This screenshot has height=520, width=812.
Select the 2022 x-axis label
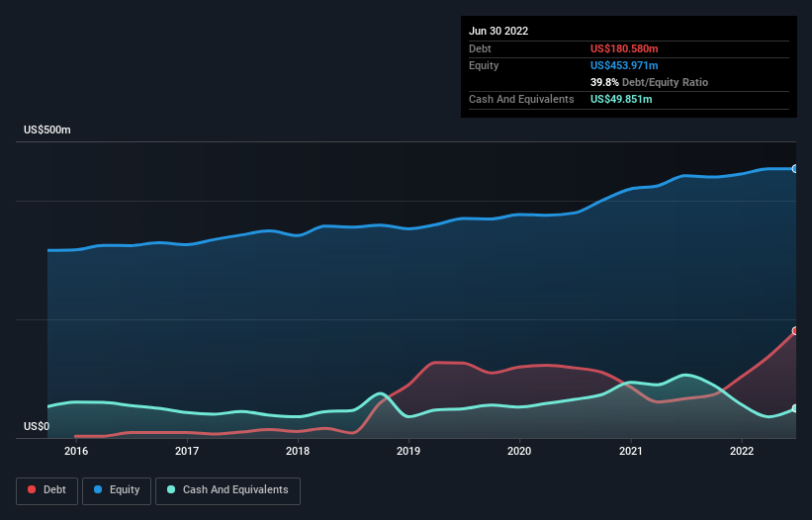coord(742,451)
